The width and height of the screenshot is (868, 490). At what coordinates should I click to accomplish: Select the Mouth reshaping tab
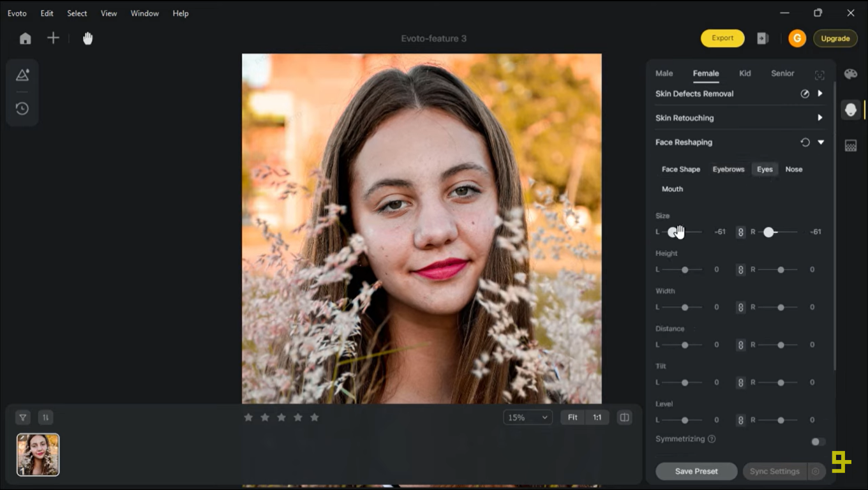[672, 189]
